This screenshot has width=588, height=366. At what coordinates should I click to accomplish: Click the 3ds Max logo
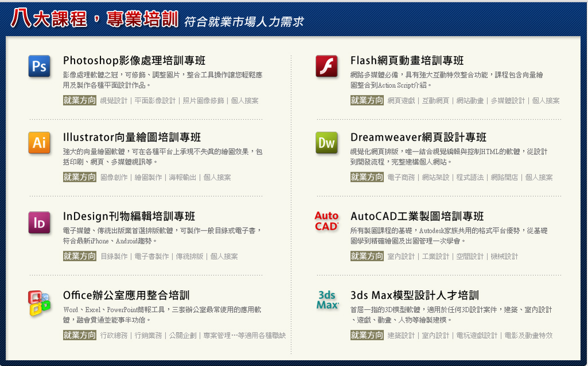(x=327, y=300)
